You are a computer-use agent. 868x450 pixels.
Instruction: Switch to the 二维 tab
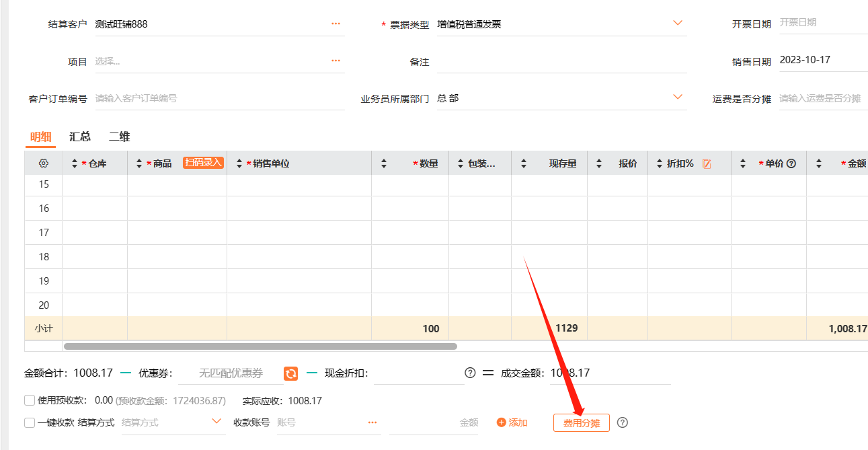coord(120,137)
